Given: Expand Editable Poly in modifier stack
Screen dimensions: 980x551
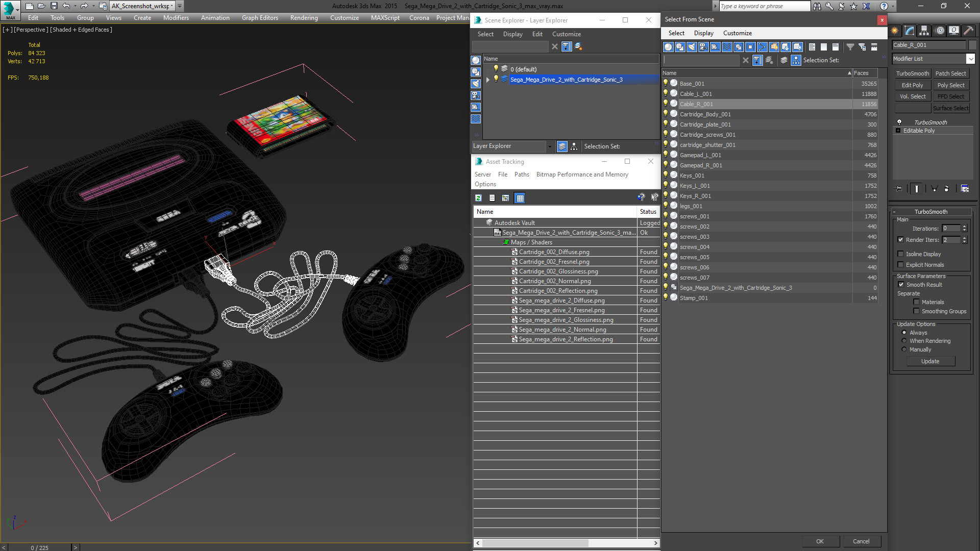Looking at the screenshot, I should point(898,131).
